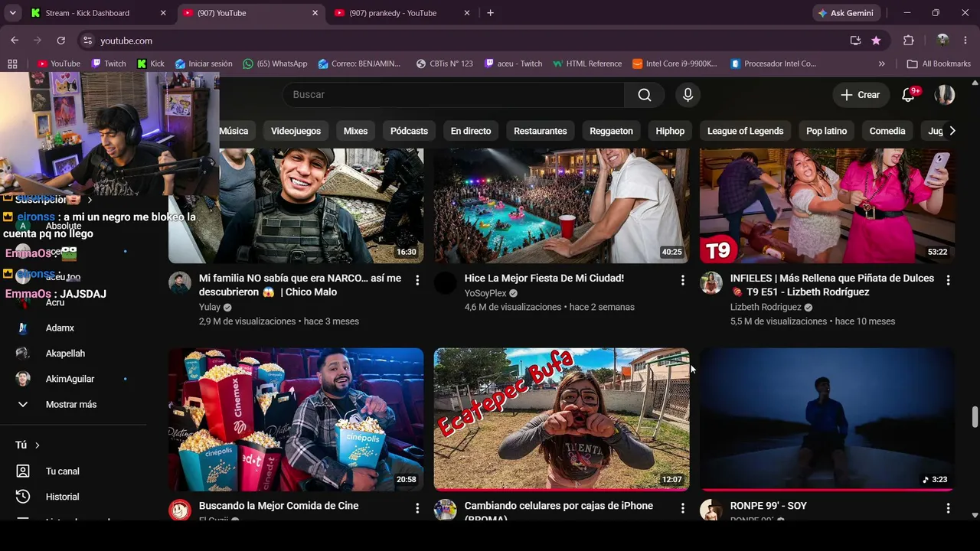Open new browser tab with plus
This screenshot has width=980, height=551.
[x=491, y=13]
